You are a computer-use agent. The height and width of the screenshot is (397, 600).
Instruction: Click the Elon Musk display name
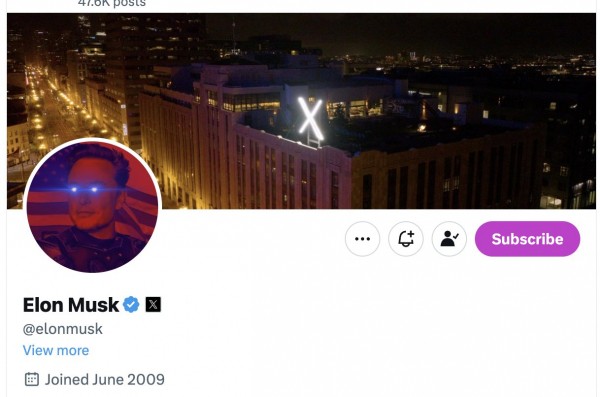click(x=71, y=305)
